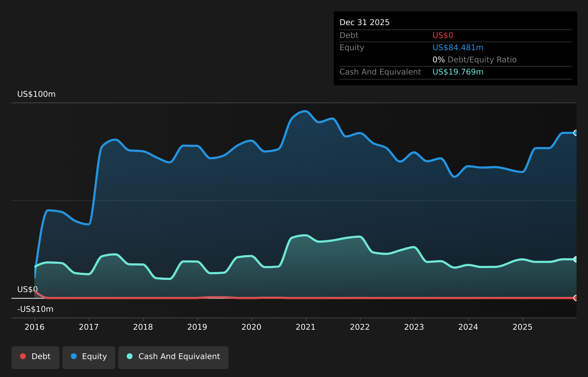Select the blue Equity endpoint marker
Image resolution: width=588 pixels, height=377 pixels.
pos(576,133)
